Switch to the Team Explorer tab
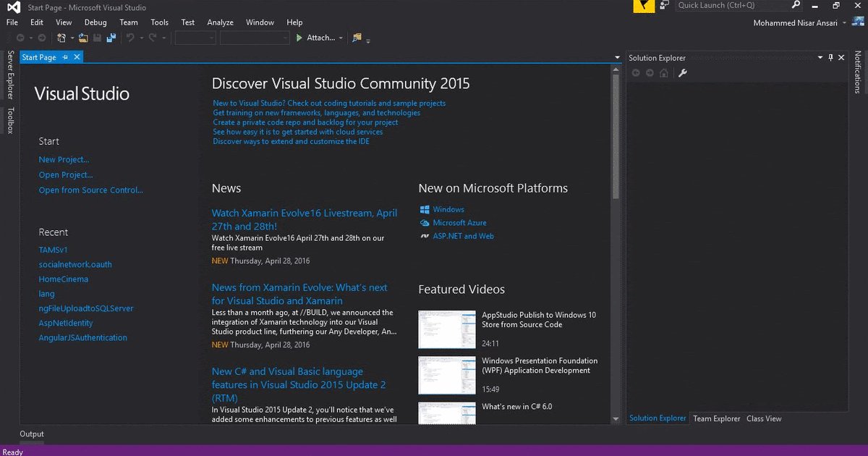The width and height of the screenshot is (868, 456). (716, 418)
